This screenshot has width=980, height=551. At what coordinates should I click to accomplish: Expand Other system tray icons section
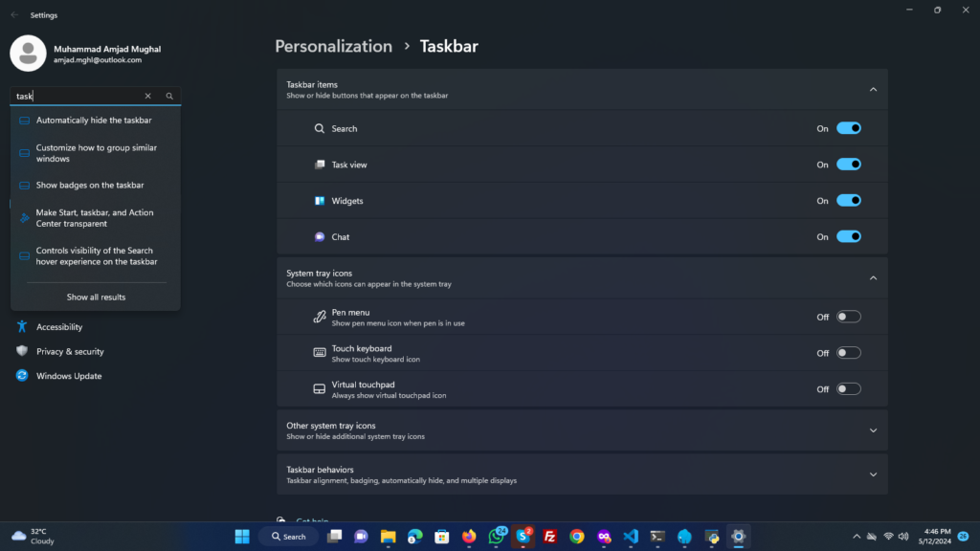(872, 430)
